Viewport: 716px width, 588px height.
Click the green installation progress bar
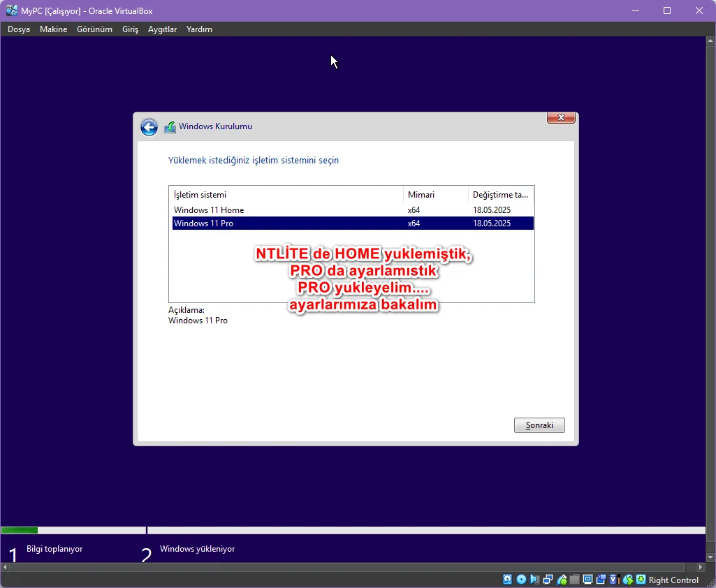19,530
